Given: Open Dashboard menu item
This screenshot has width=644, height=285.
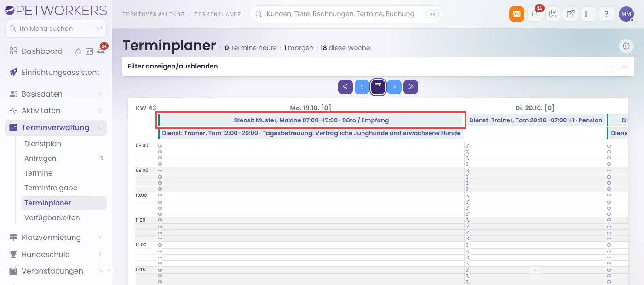Looking at the screenshot, I should (x=42, y=51).
